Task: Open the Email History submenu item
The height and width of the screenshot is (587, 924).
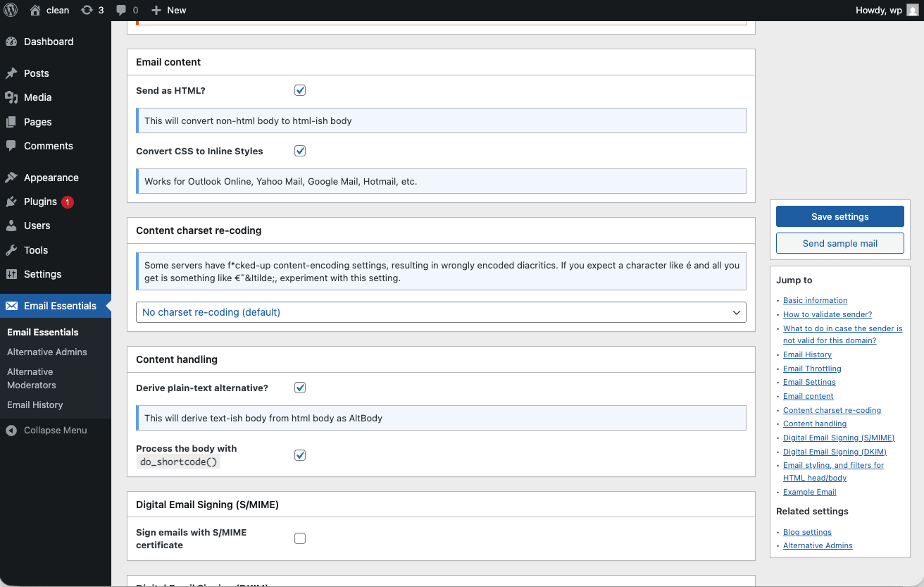Action: (x=37, y=404)
